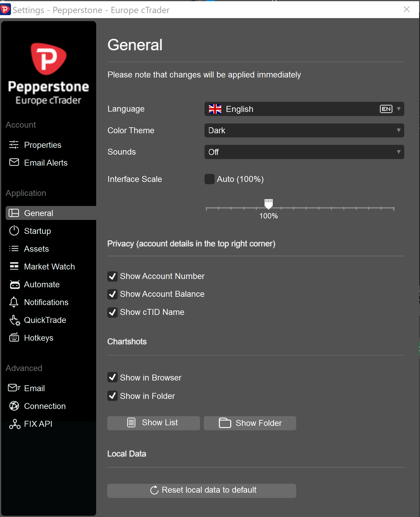Uncheck Show Account Balance
This screenshot has height=517, width=420.
point(112,294)
